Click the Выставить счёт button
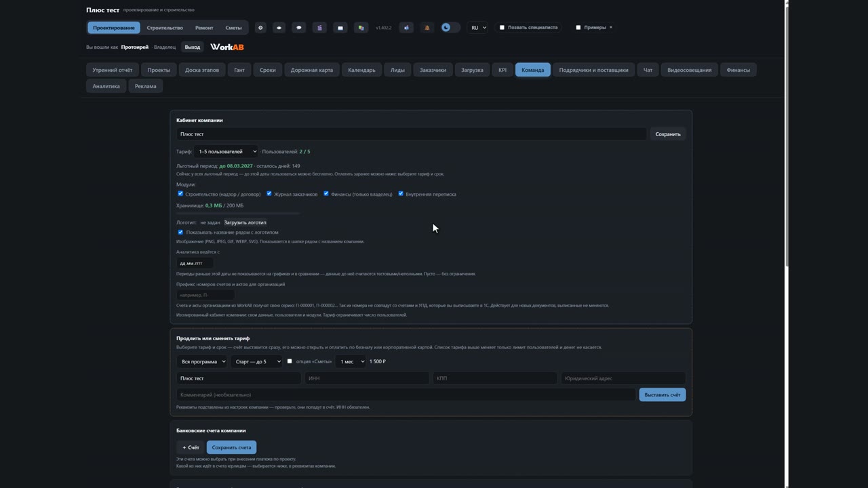Screen dimensions: 868x488 pyautogui.click(x=663, y=394)
